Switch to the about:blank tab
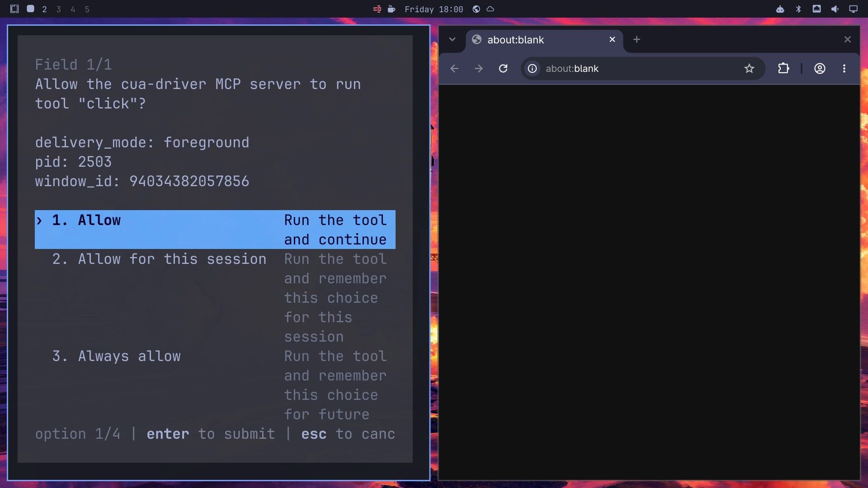 544,40
